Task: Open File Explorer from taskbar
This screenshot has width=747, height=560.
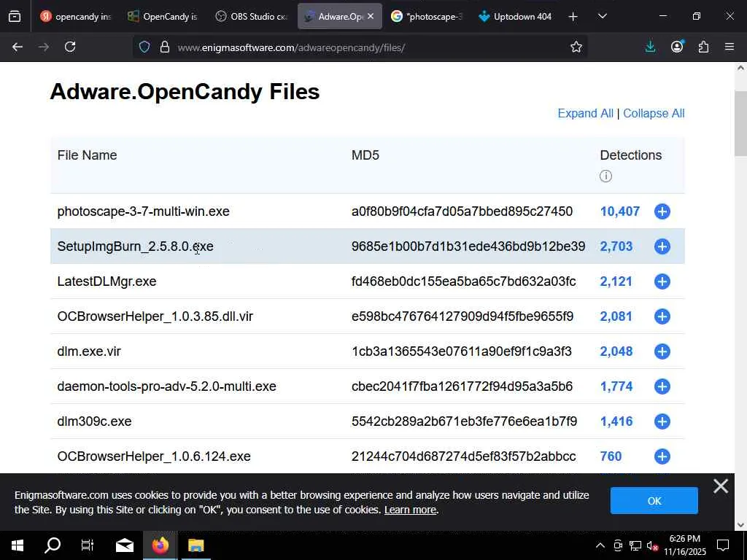Action: (196, 545)
